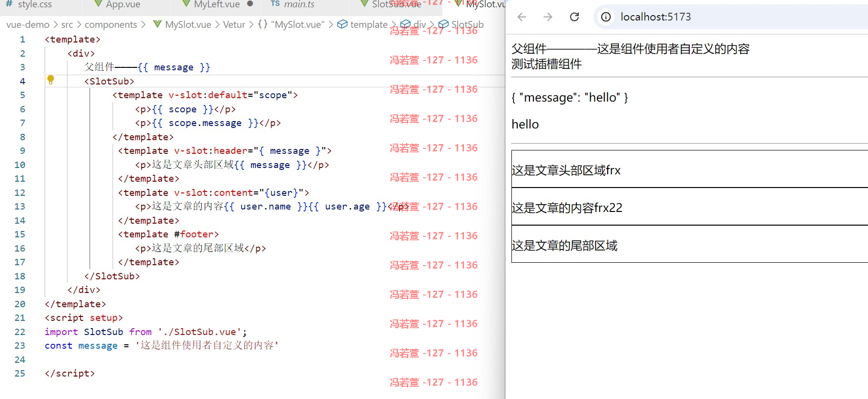Click the SlotSub breadcrumb segment
The height and width of the screenshot is (399, 868).
(x=467, y=24)
